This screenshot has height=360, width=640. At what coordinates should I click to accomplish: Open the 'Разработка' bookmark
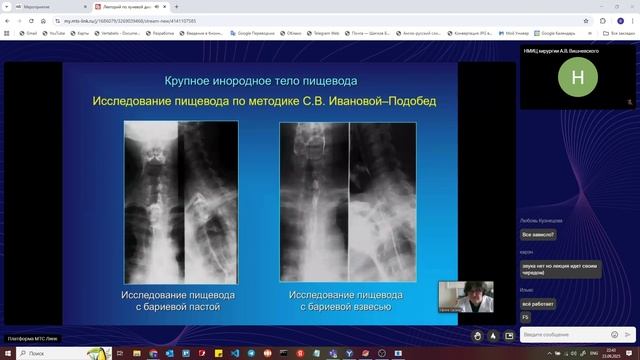[x=160, y=33]
